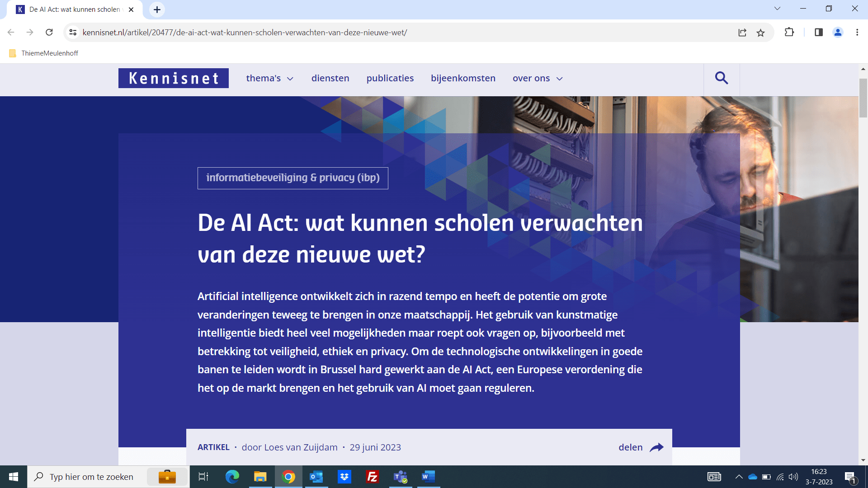The image size is (868, 488).
Task: Click the Kennisnet logo
Action: 174,78
